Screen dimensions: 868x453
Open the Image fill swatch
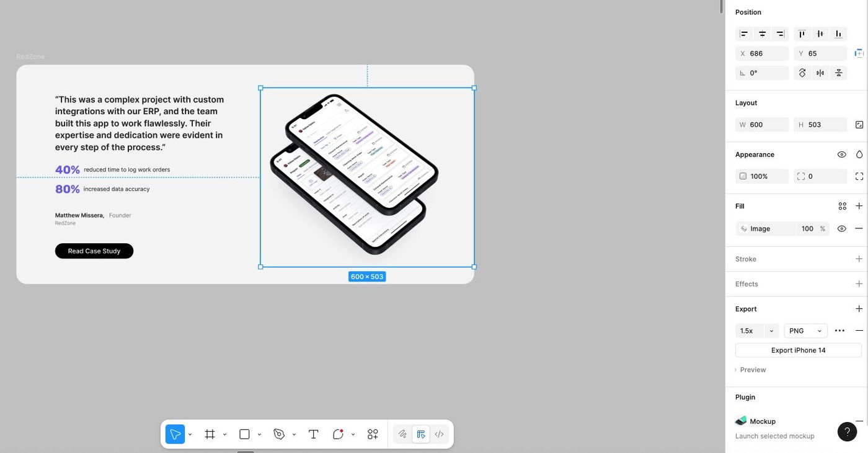tap(744, 229)
